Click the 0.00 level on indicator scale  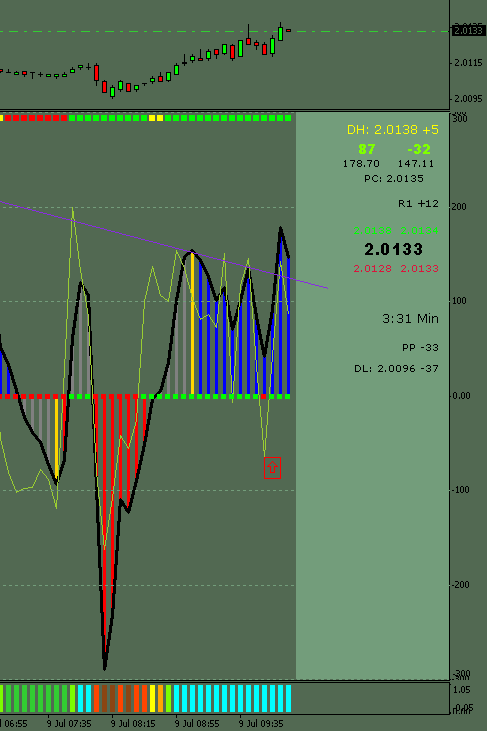coord(461,396)
